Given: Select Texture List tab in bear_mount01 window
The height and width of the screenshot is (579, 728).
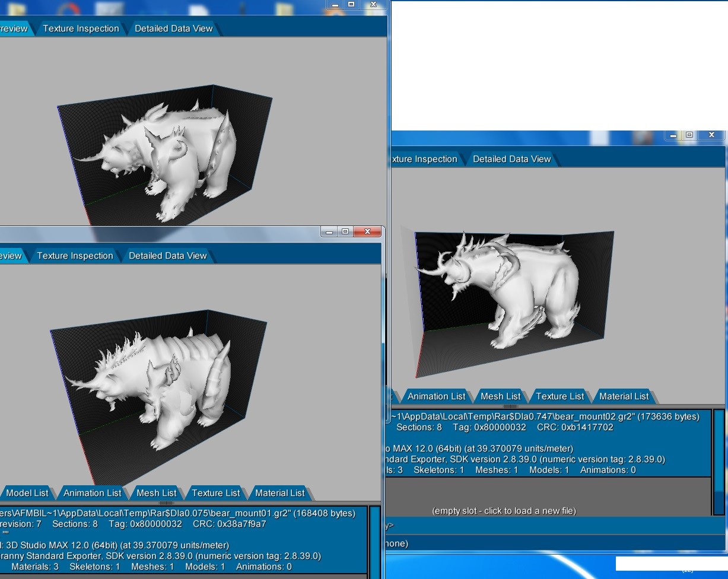Looking at the screenshot, I should [215, 493].
